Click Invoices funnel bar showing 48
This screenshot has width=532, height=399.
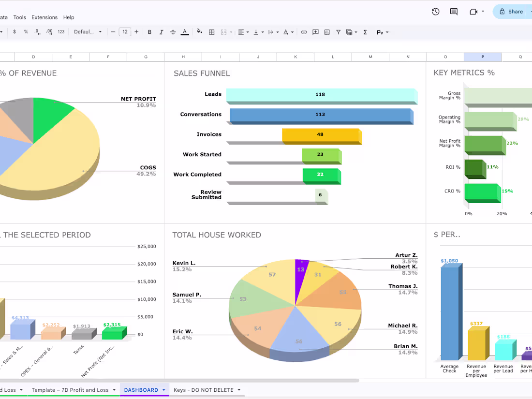322,135
